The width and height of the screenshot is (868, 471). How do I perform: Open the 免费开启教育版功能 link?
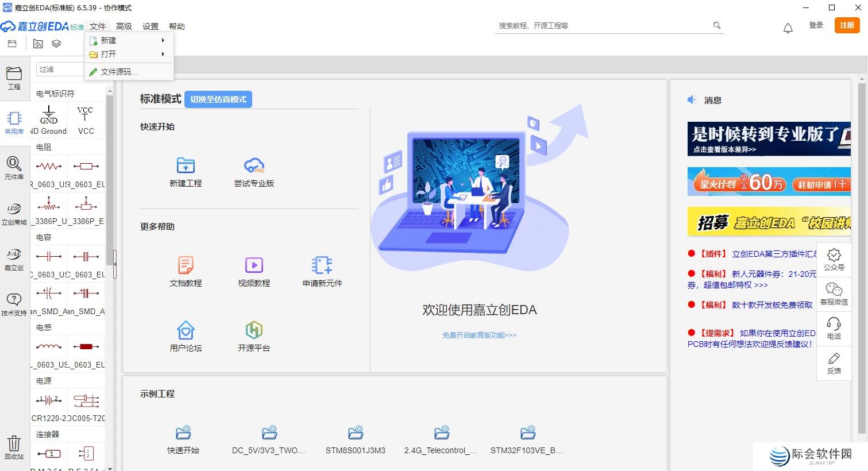click(x=479, y=334)
